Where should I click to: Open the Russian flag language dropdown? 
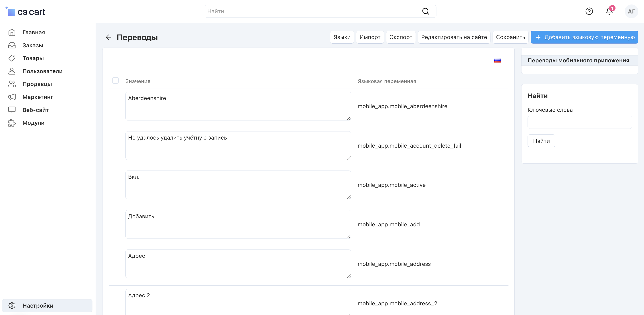pyautogui.click(x=497, y=61)
